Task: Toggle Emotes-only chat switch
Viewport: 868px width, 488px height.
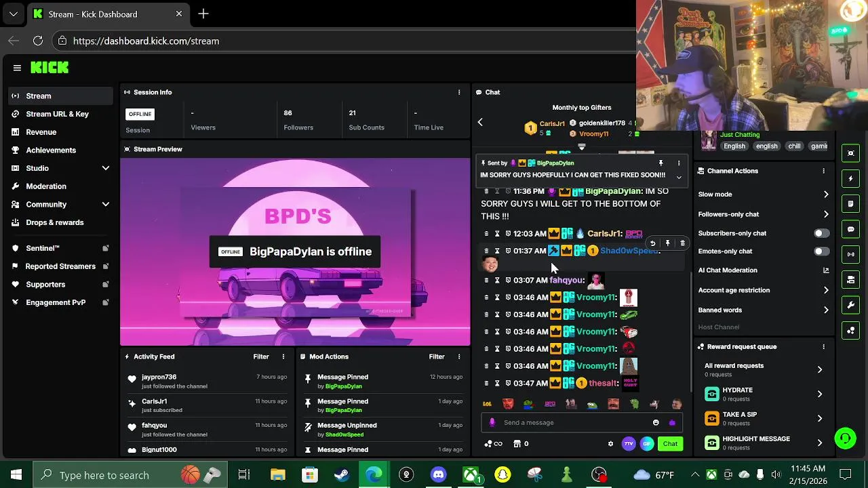Action: tap(821, 251)
